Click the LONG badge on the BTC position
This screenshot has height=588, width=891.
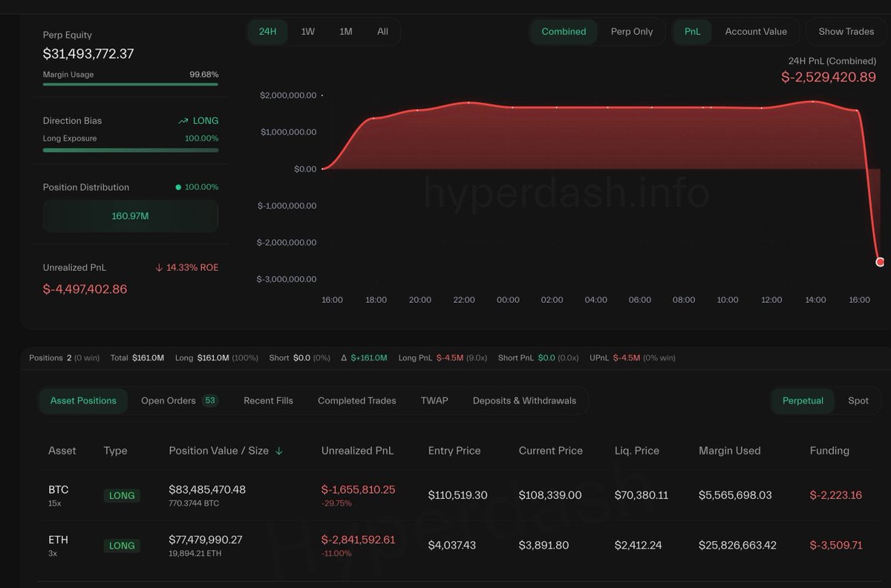pos(121,495)
